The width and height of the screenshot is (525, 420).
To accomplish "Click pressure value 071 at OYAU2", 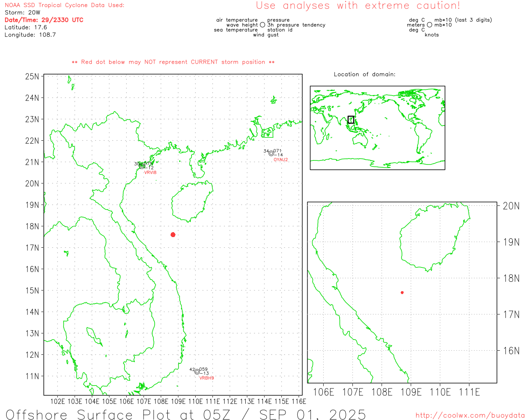I will coord(278,151).
